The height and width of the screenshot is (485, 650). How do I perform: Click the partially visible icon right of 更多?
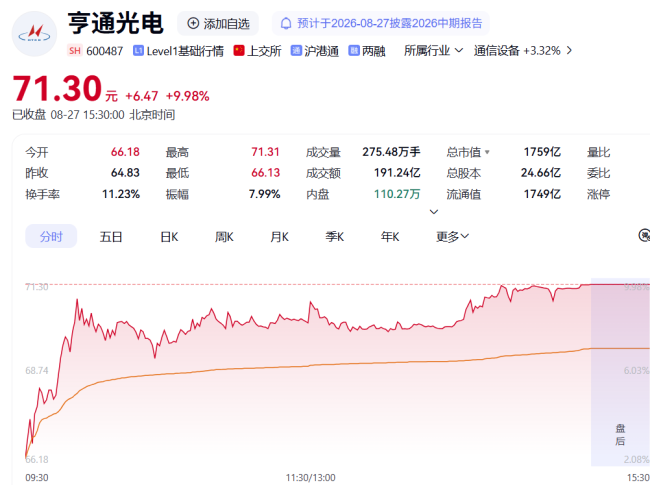click(x=644, y=235)
